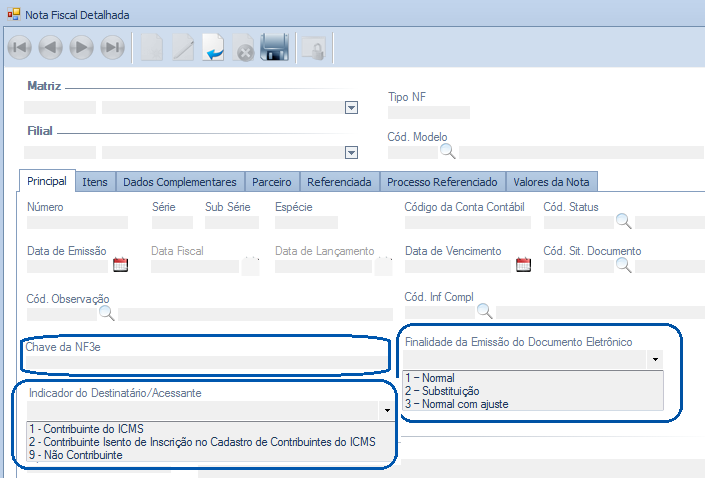Click the edit pencil toolbar icon

point(183,47)
